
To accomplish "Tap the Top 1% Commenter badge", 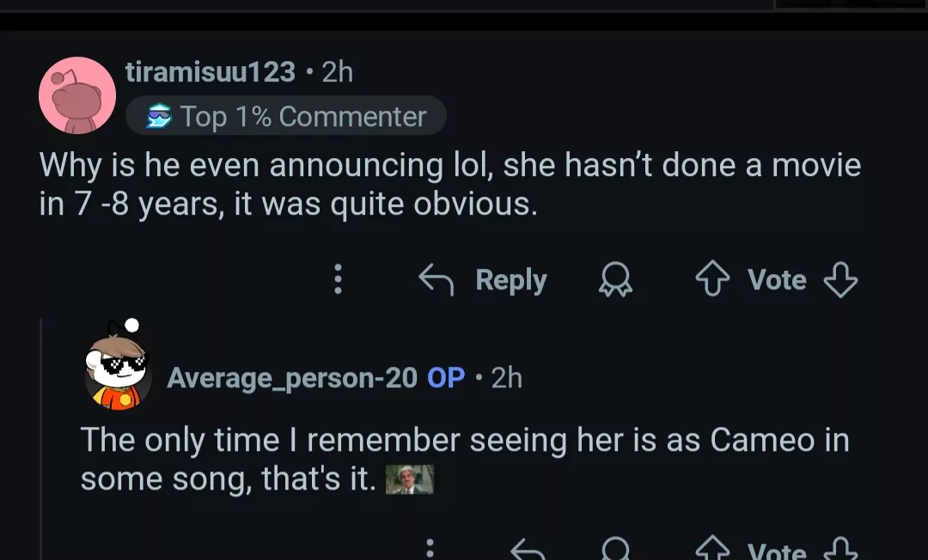I will click(286, 116).
